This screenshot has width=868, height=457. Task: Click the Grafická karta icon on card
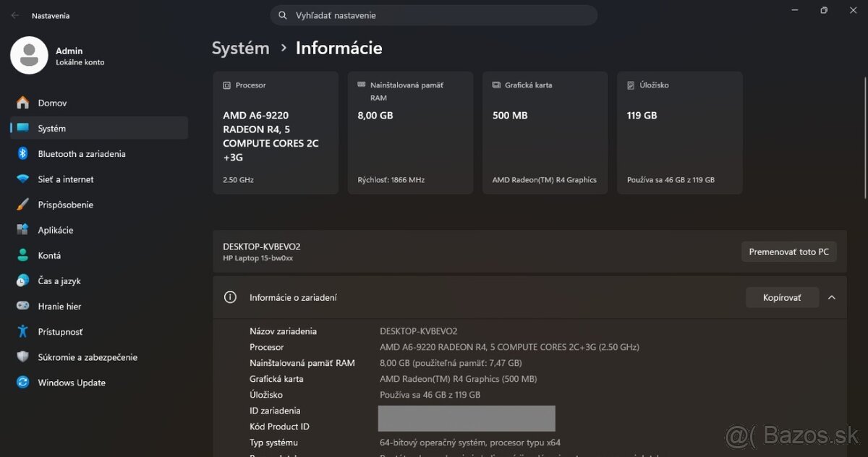point(497,85)
